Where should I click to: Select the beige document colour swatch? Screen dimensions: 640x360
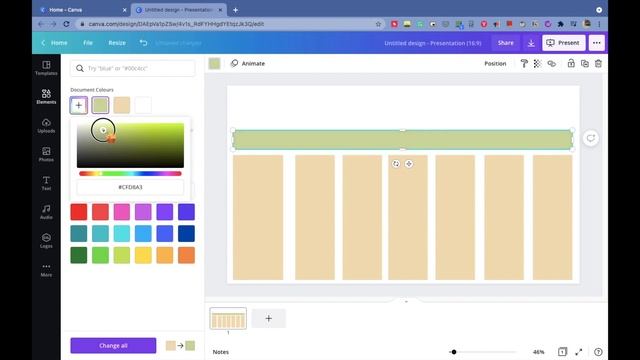click(x=122, y=105)
